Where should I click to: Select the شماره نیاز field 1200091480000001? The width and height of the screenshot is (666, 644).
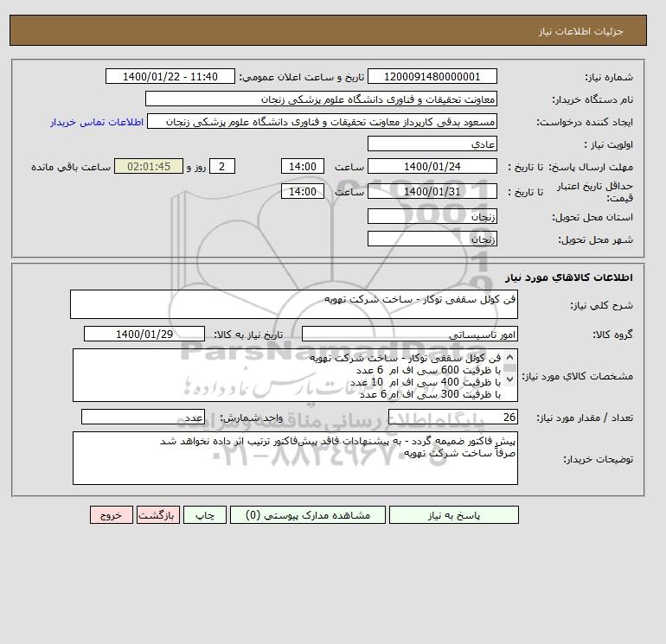point(432,77)
